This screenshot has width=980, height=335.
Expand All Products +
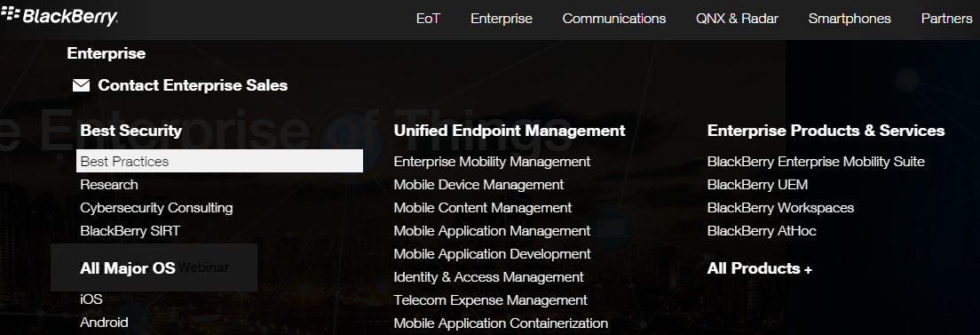[759, 268]
